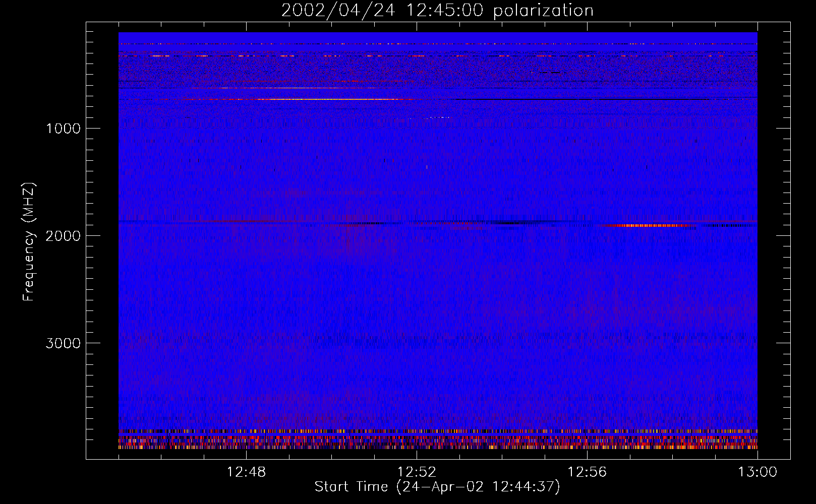816x504 pixels.
Task: Click the "2000" frequency tick label
Action: [x=63, y=236]
